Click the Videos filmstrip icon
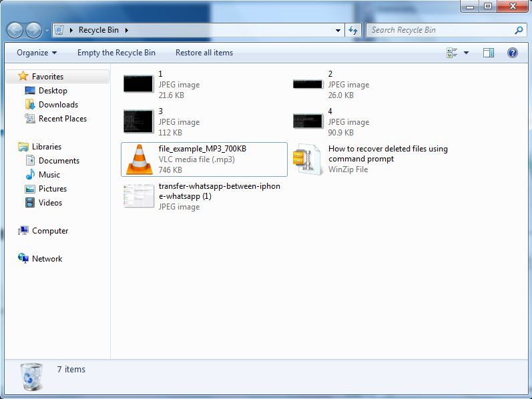Image resolution: width=532 pixels, height=399 pixels. [30, 203]
